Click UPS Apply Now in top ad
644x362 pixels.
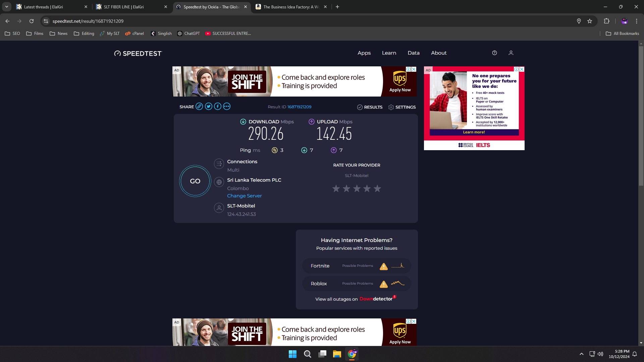tap(400, 90)
